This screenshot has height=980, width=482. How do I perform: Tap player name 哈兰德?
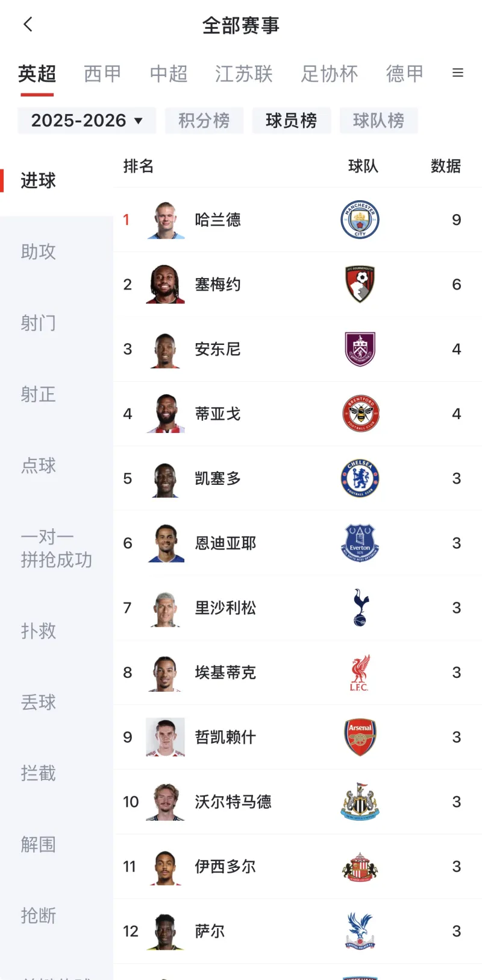[x=218, y=220]
